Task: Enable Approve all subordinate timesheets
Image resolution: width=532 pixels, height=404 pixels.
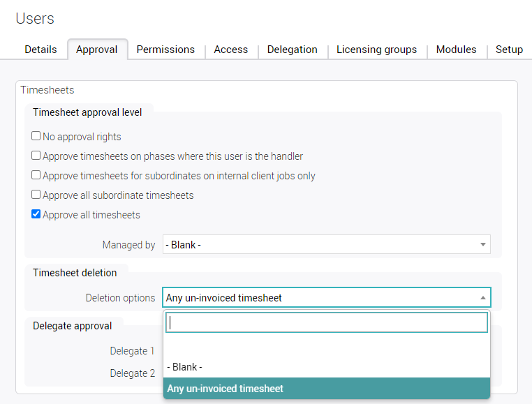Action: point(36,195)
